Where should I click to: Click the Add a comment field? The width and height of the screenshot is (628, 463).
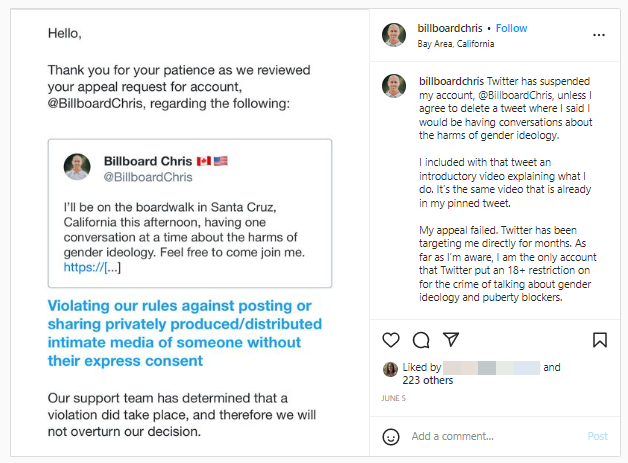490,436
